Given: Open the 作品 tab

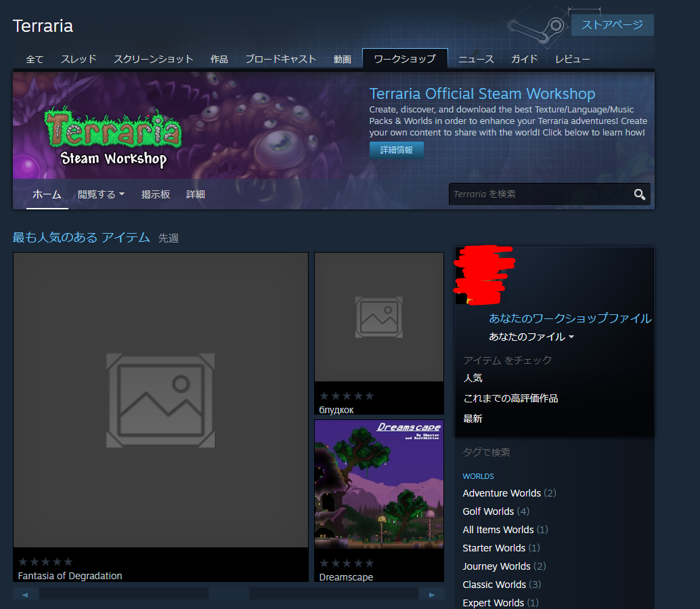Looking at the screenshot, I should tap(219, 60).
